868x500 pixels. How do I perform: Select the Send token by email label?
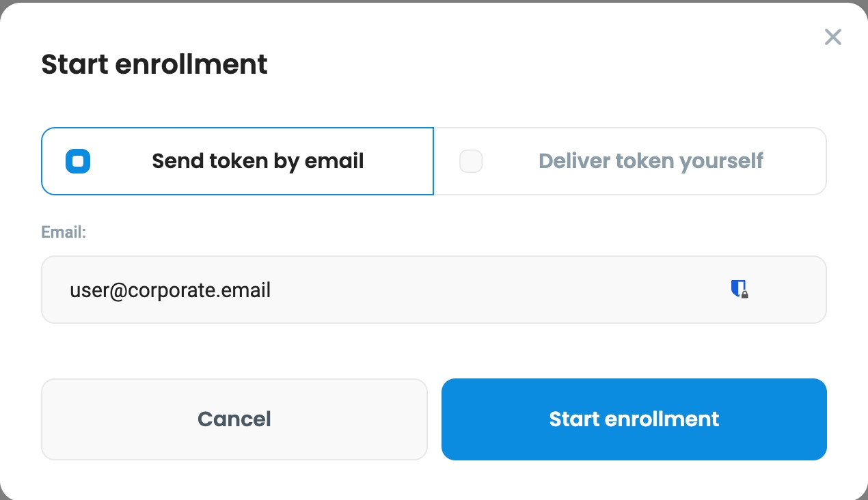click(x=258, y=161)
